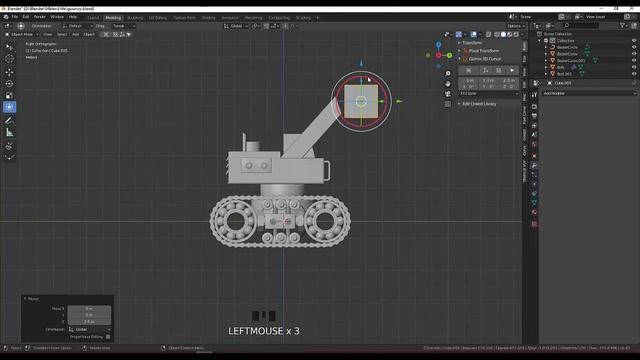Viewport: 640px width, 360px height.
Task: Select Bolt.001 in the outliner
Action: 564,74
